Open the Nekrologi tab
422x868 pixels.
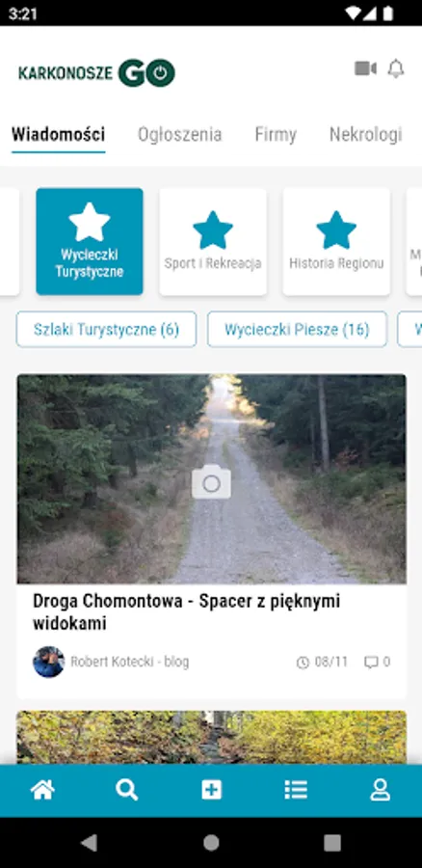click(x=365, y=134)
